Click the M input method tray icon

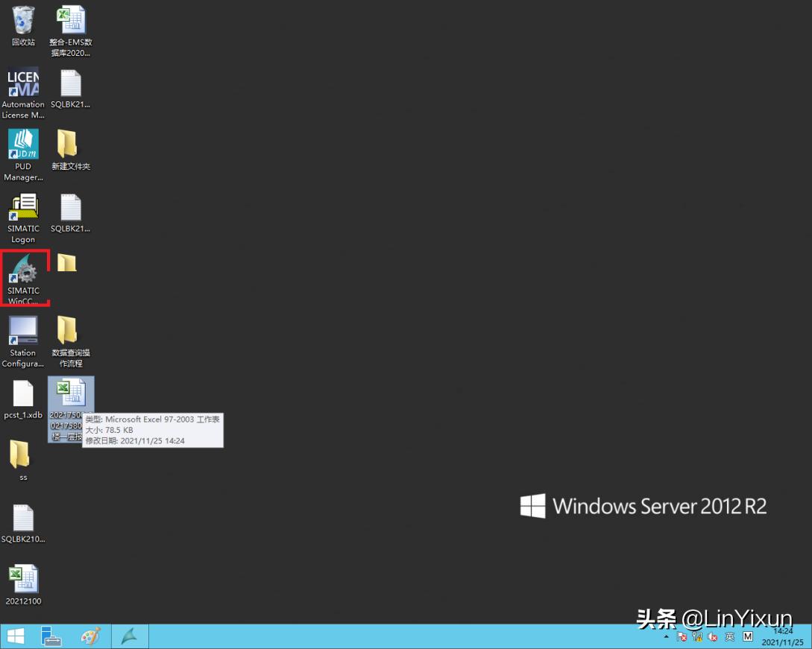coord(748,636)
